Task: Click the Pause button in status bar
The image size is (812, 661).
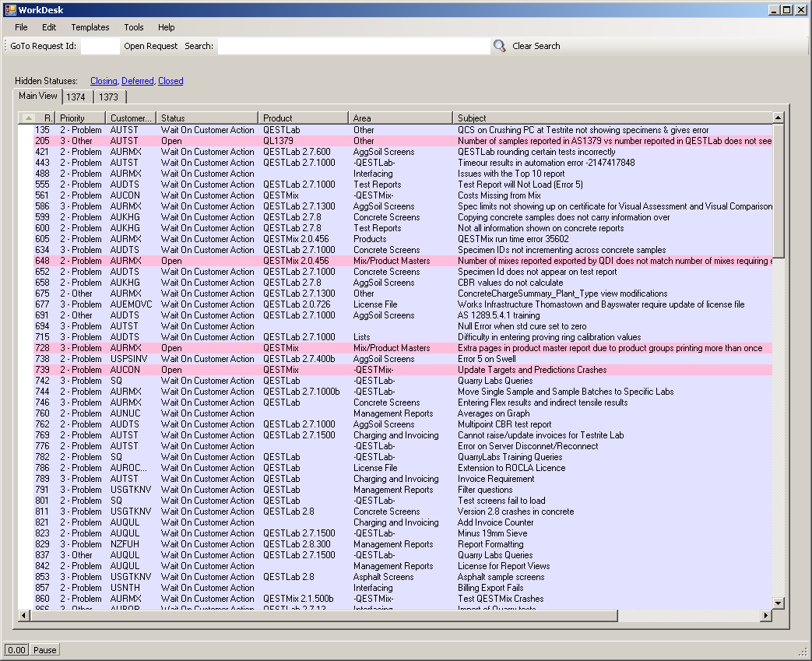Action: pos(44,650)
